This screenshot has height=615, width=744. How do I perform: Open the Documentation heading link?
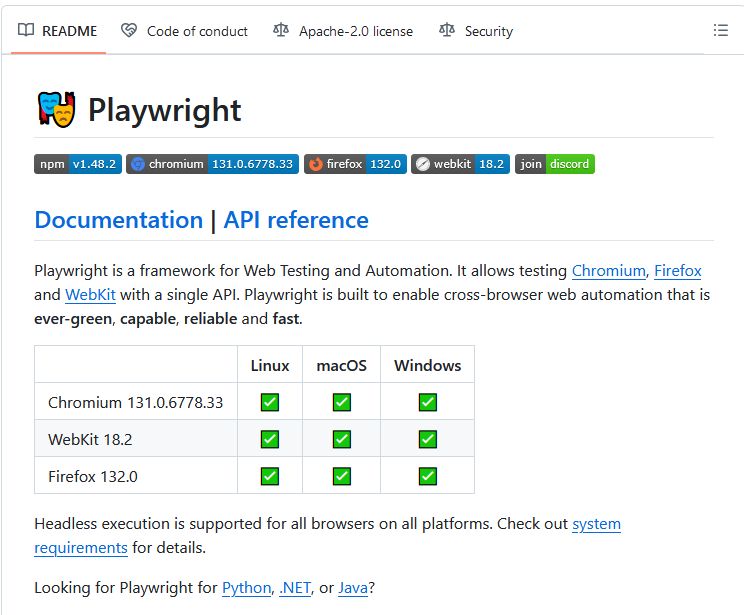[119, 220]
